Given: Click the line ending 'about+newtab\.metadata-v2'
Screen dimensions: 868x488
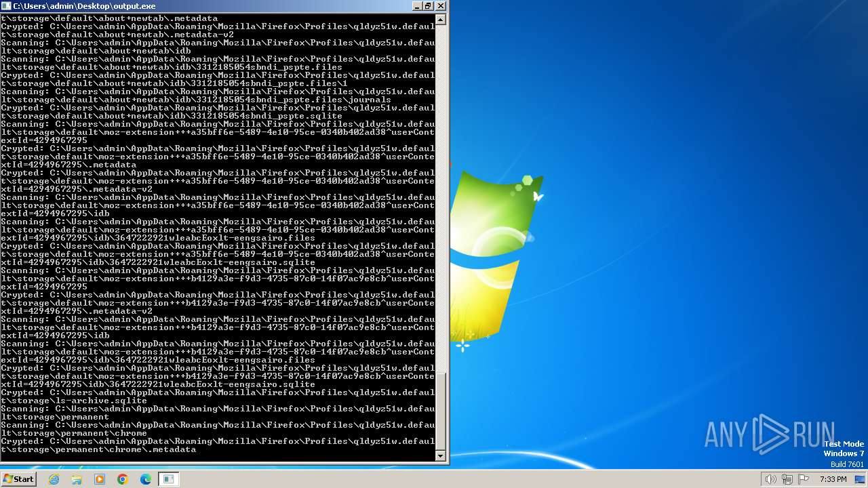Looking at the screenshot, I should (x=117, y=35).
